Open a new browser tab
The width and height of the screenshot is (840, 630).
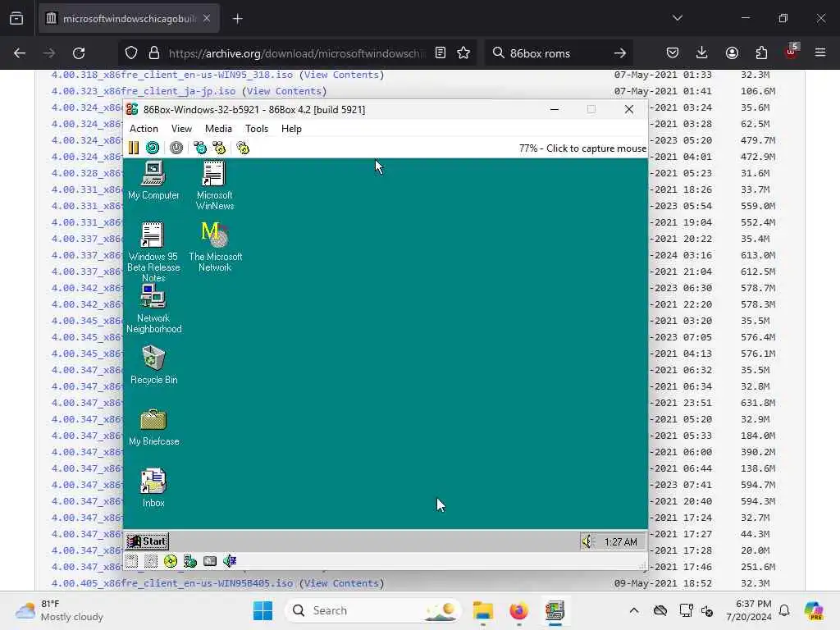tap(238, 19)
